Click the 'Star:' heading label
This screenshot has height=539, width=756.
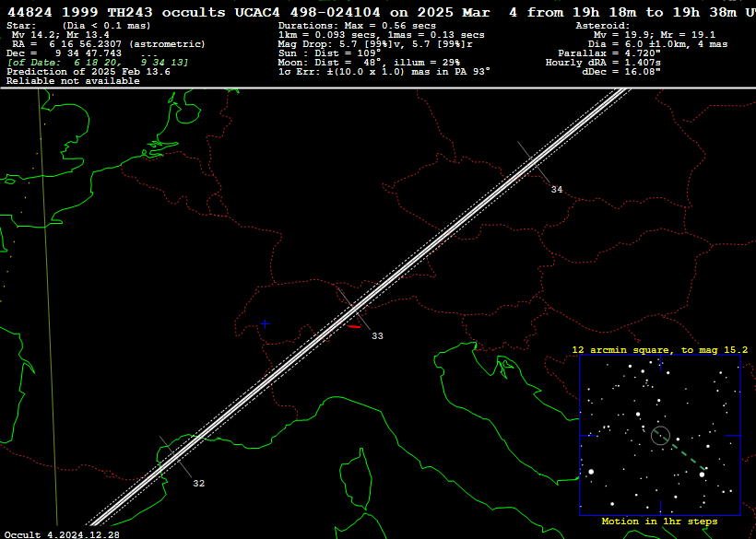(20, 26)
